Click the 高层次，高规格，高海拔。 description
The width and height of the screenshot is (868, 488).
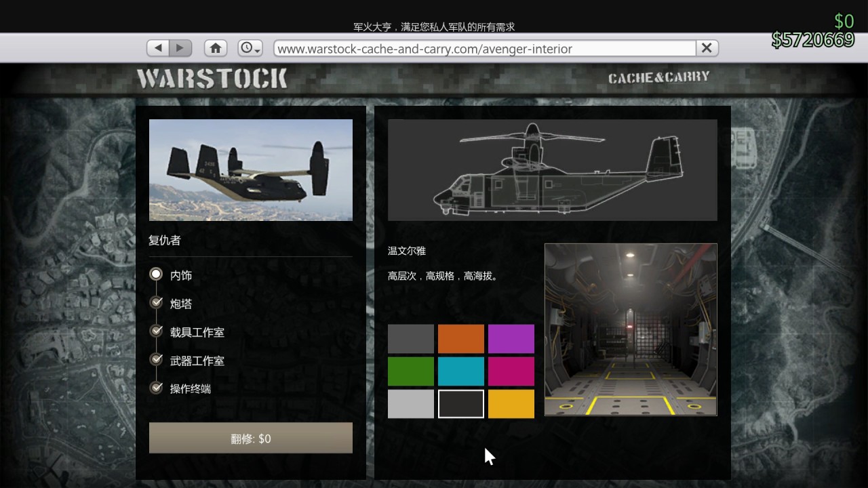(443, 276)
